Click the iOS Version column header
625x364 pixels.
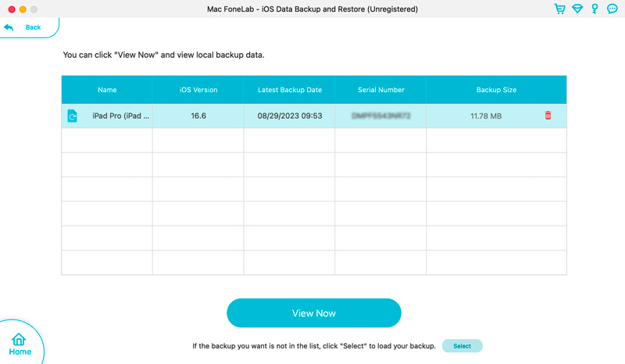pyautogui.click(x=198, y=90)
